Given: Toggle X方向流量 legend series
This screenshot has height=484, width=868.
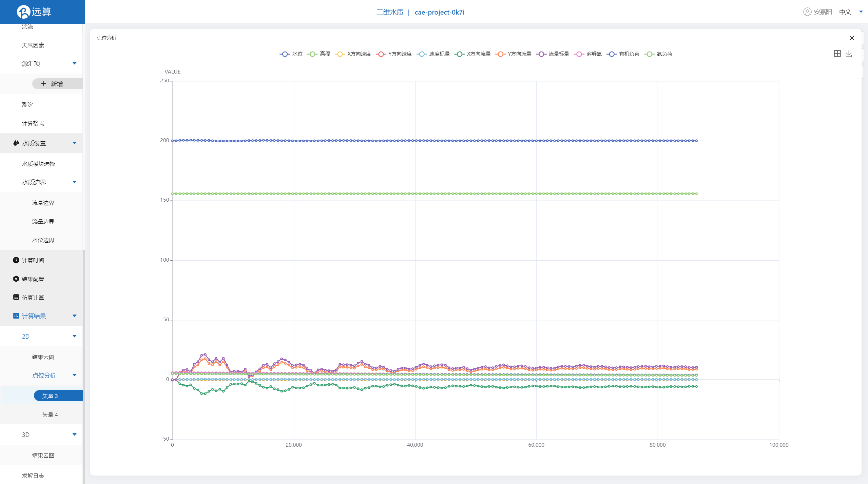Looking at the screenshot, I should coord(472,54).
